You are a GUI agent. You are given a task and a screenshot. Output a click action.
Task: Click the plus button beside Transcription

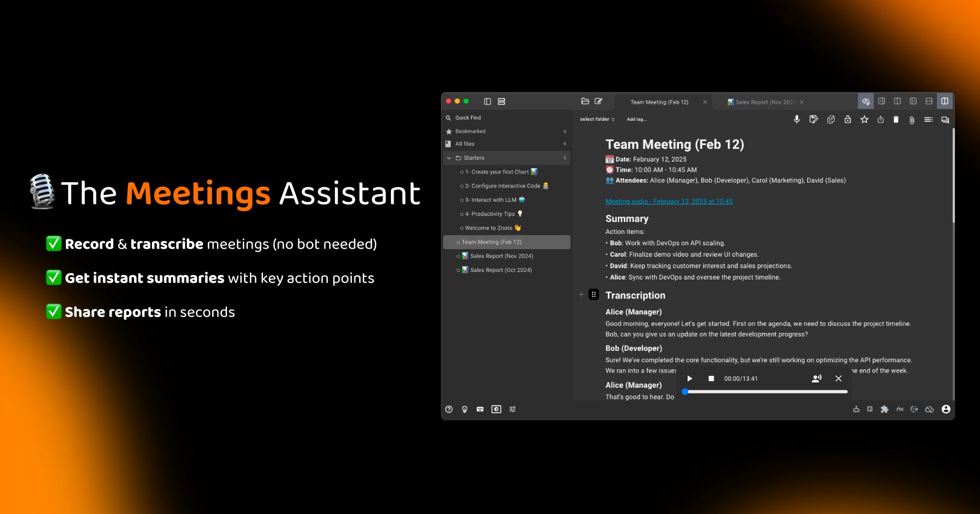581,294
